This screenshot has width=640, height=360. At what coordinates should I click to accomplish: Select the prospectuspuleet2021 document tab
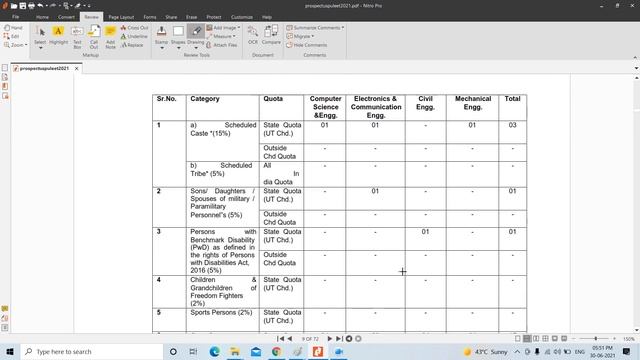click(x=44, y=69)
